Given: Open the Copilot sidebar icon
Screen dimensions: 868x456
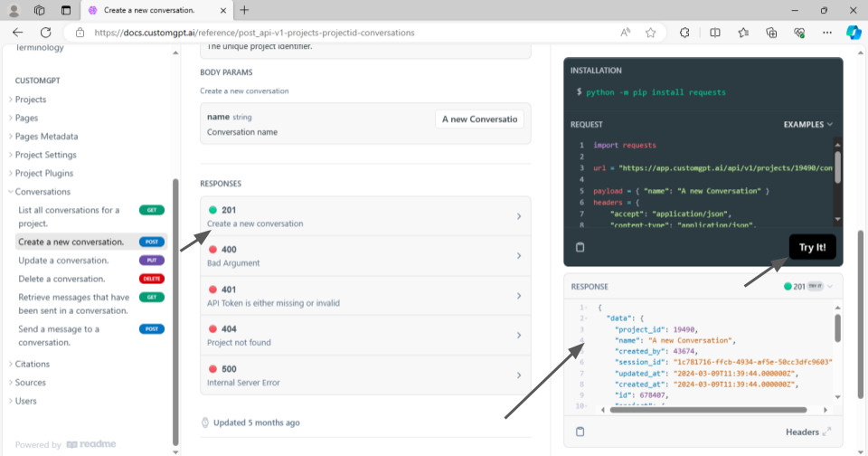Looking at the screenshot, I should tap(853, 33).
